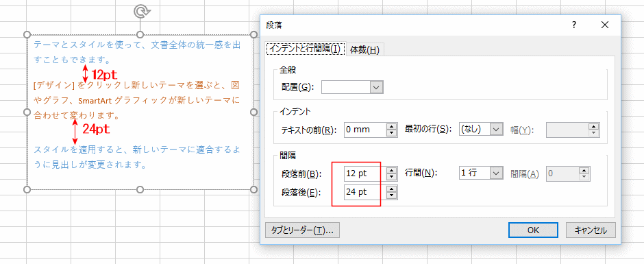644x264 pixels.
Task: Increase the 段落前 spacing with the up arrow
Action: tap(393, 170)
